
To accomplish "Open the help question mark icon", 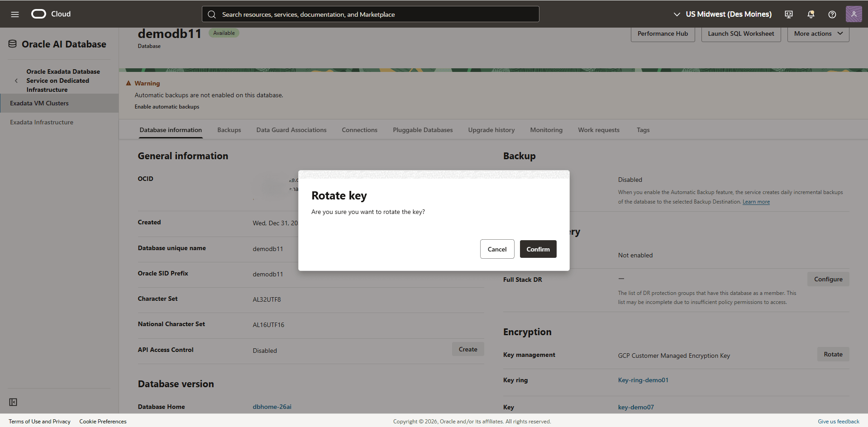I will pyautogui.click(x=832, y=14).
